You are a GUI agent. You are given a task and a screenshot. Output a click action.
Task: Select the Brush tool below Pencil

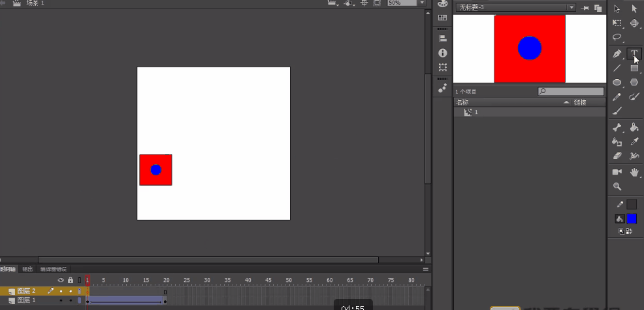617,111
